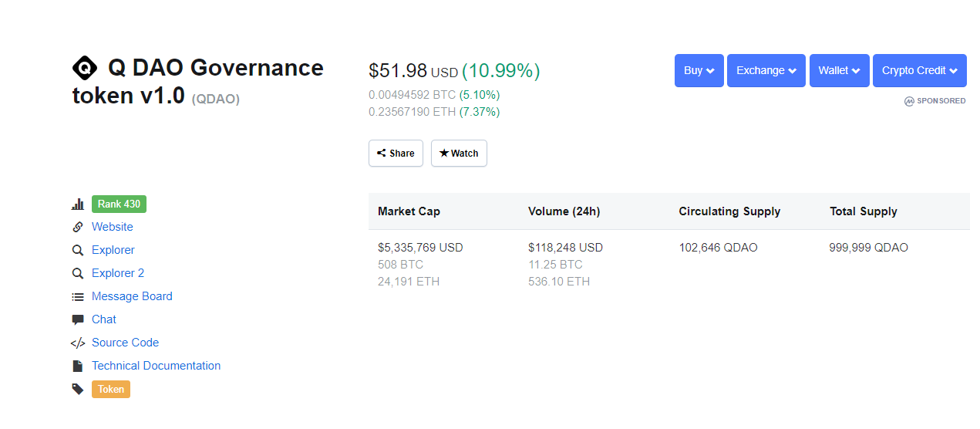Image resolution: width=980 pixels, height=429 pixels.
Task: Toggle Watch star button for QDAO
Action: [x=459, y=153]
